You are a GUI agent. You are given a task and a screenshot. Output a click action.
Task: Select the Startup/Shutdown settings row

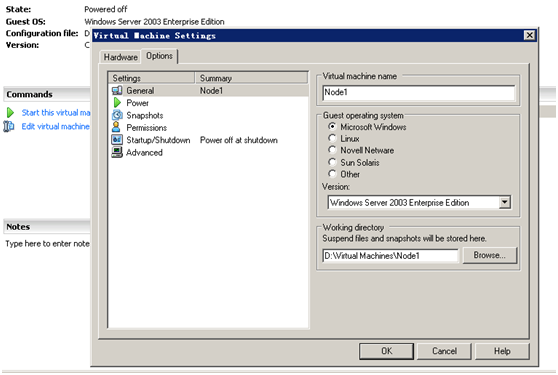[x=208, y=140]
